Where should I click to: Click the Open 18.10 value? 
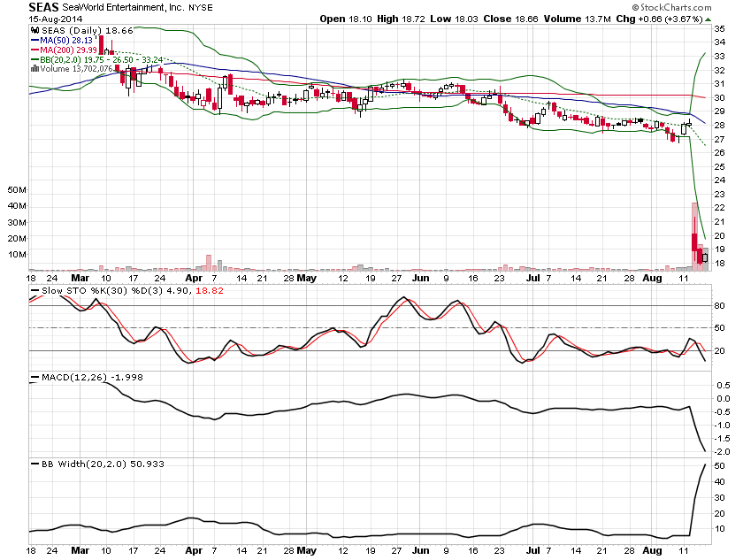347,19
